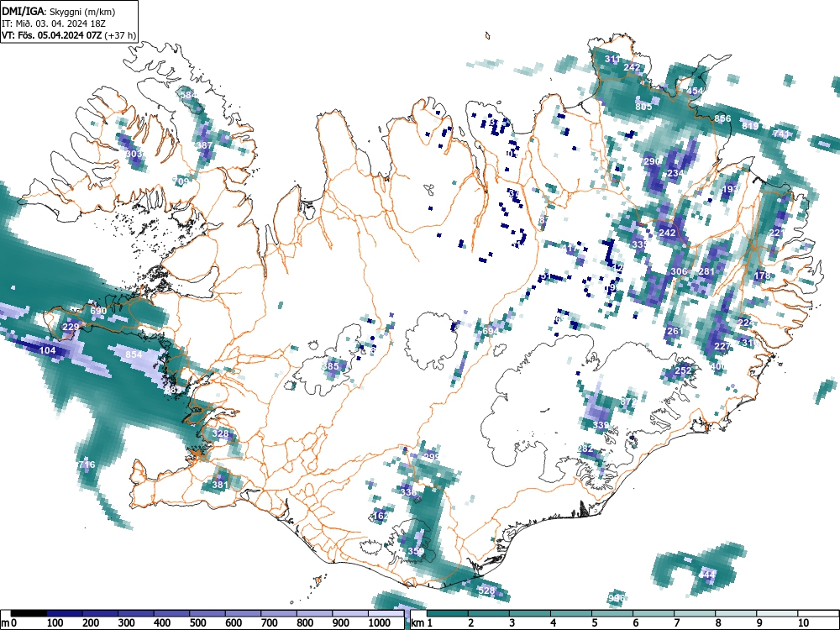Click the visibility value '854' on the map
The image size is (840, 630).
[x=134, y=354]
